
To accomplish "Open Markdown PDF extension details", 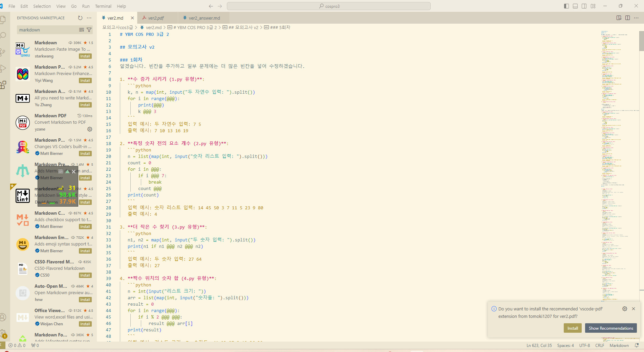I will pyautogui.click(x=53, y=122).
